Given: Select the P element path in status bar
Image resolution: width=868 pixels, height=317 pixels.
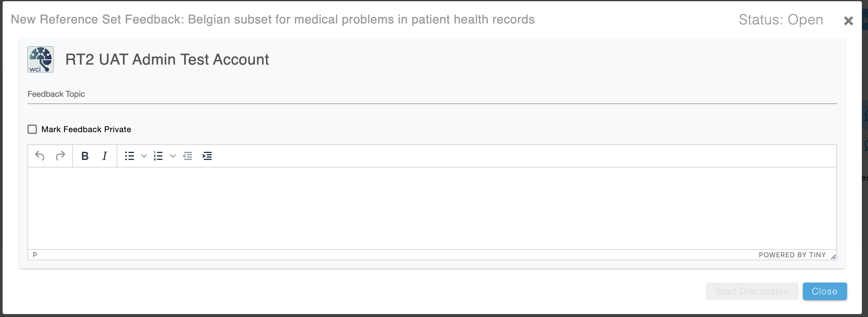Looking at the screenshot, I should (35, 255).
